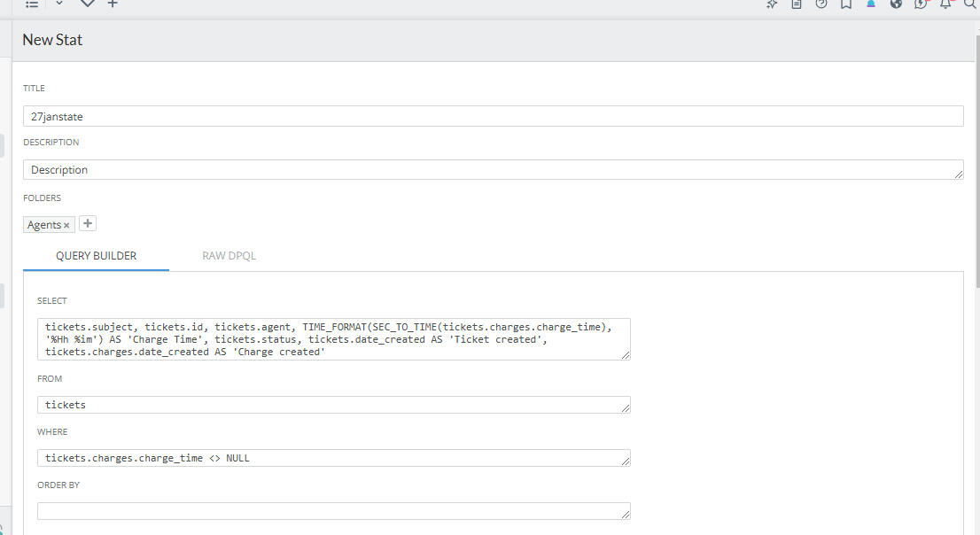This screenshot has width=980, height=535.
Task: Open the bookmark icon in top bar
Action: point(846,4)
